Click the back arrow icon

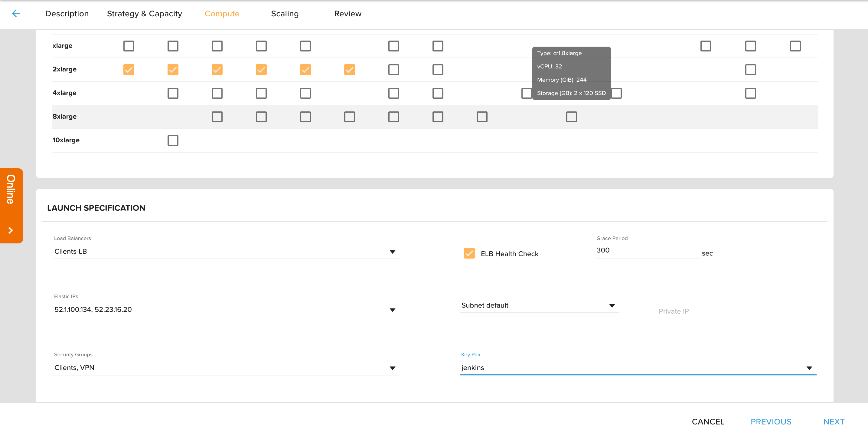coord(16,14)
